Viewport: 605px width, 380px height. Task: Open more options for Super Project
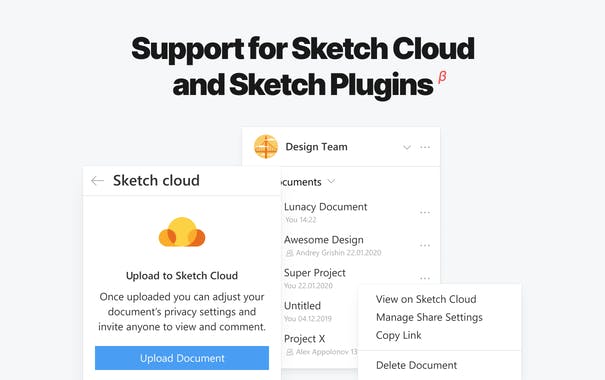coord(425,278)
